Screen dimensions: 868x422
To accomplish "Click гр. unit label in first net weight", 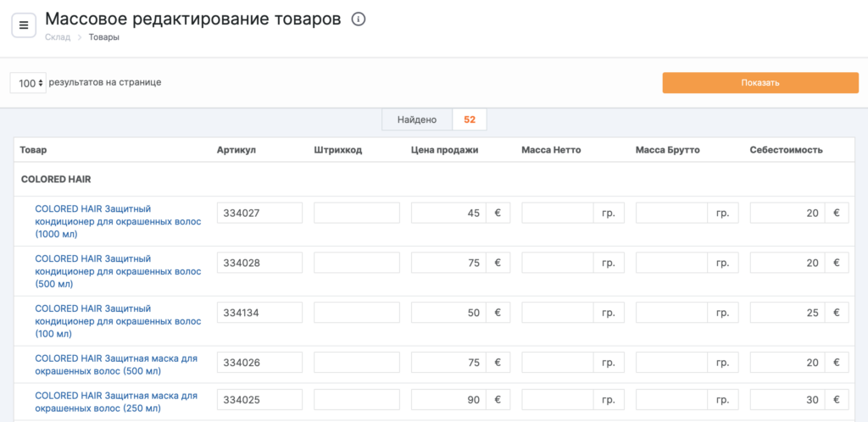I will click(608, 213).
